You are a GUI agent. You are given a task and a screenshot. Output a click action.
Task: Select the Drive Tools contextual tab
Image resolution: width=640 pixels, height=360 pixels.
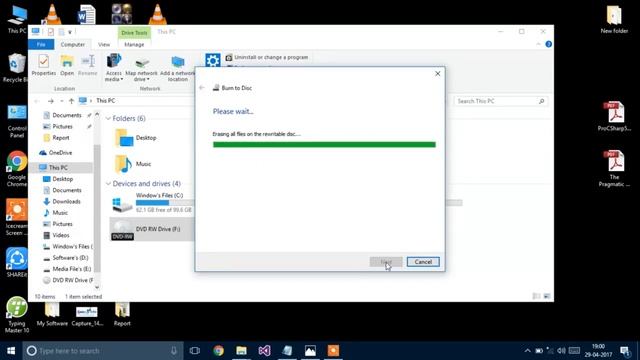(134, 33)
